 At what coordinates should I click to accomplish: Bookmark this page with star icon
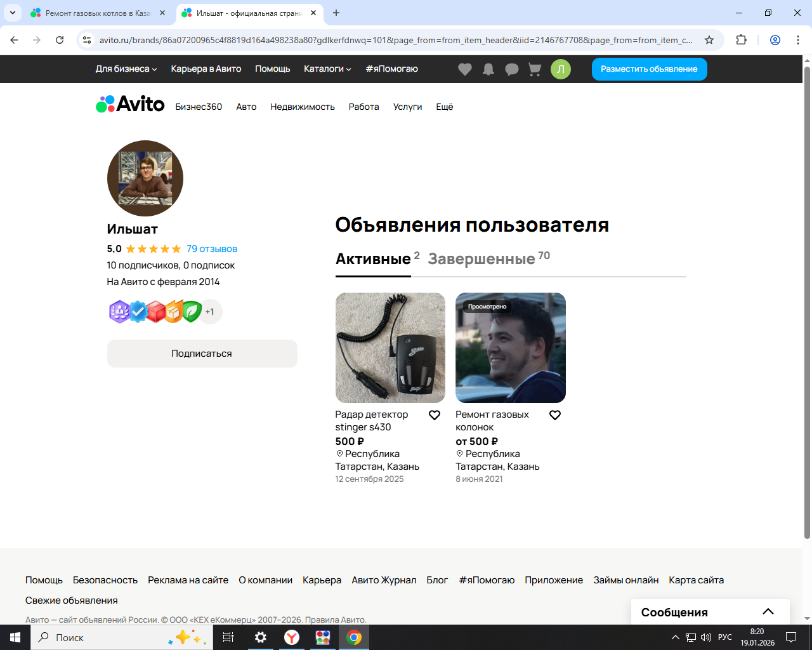(709, 40)
